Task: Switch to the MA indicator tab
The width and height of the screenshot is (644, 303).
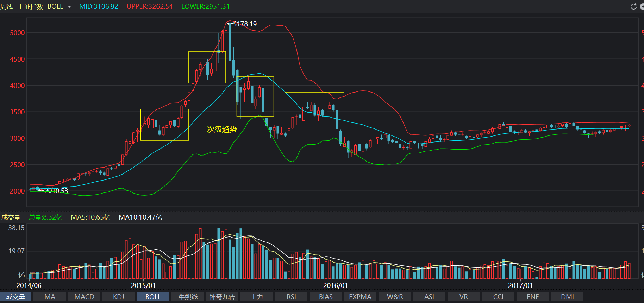Action: coord(50,297)
